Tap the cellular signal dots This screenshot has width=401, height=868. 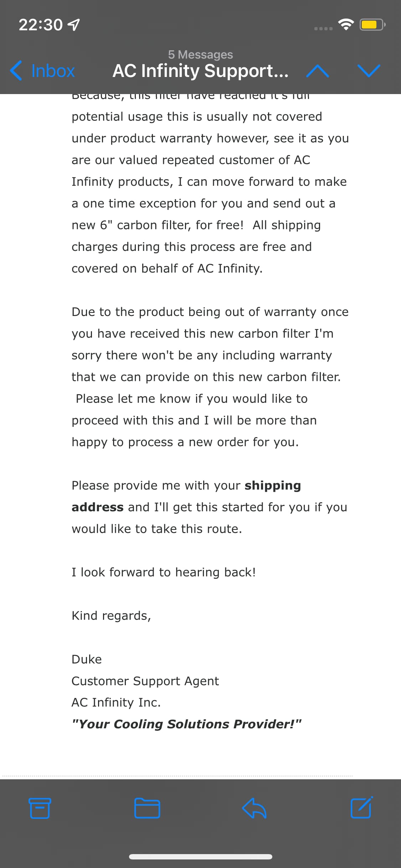pos(323,28)
